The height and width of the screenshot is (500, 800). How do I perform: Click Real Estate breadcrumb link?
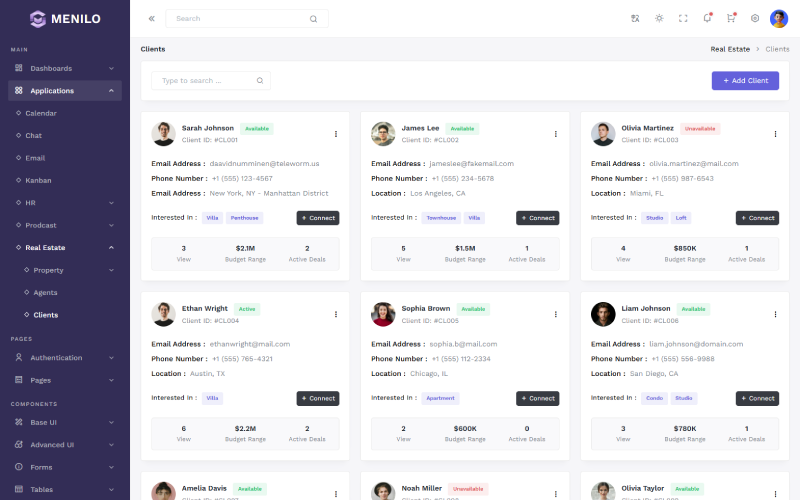click(x=730, y=49)
